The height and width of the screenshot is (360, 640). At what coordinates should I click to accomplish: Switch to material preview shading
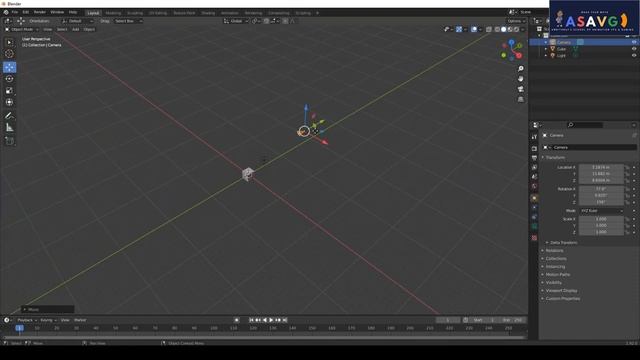[510, 29]
